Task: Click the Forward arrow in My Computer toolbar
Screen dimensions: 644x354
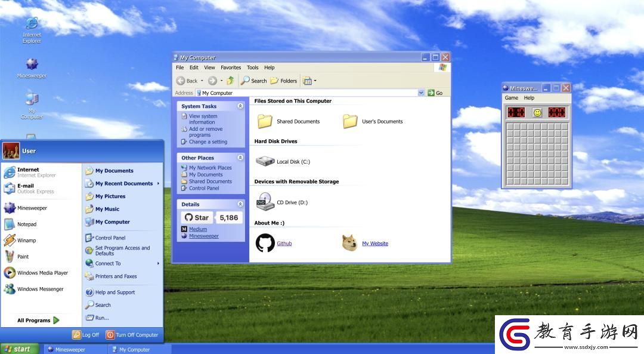Action: (212, 81)
